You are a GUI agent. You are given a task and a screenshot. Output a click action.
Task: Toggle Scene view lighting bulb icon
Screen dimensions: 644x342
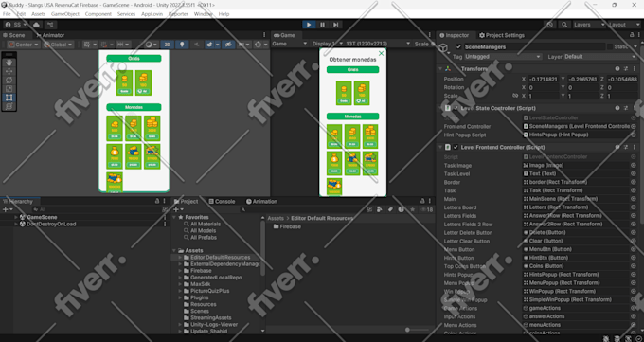click(182, 44)
